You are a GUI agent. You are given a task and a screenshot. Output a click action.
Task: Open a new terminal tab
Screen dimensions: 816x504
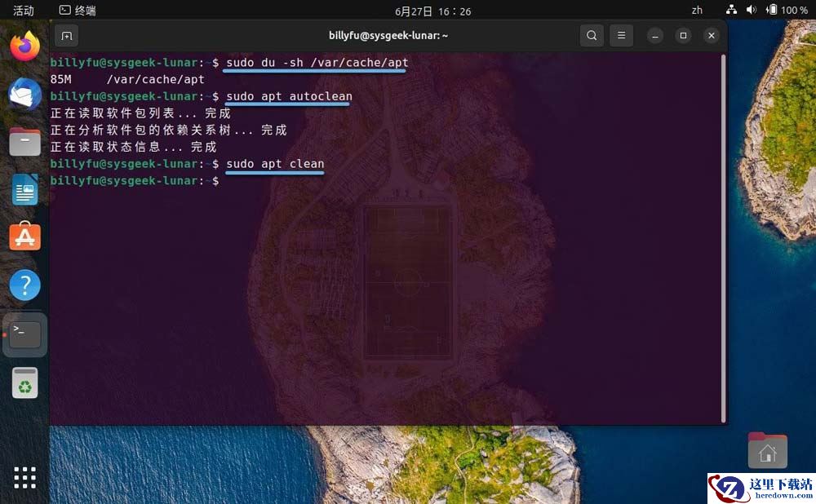click(x=67, y=35)
